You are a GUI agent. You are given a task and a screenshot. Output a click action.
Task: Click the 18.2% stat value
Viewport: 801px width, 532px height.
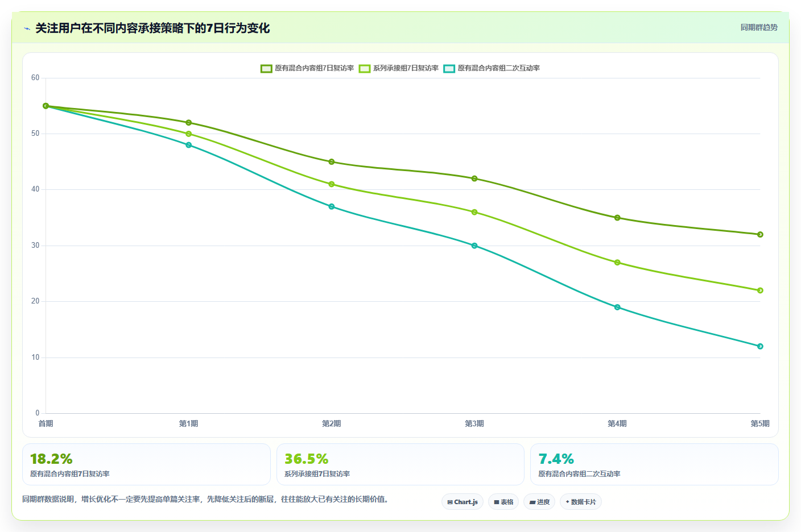(51, 459)
